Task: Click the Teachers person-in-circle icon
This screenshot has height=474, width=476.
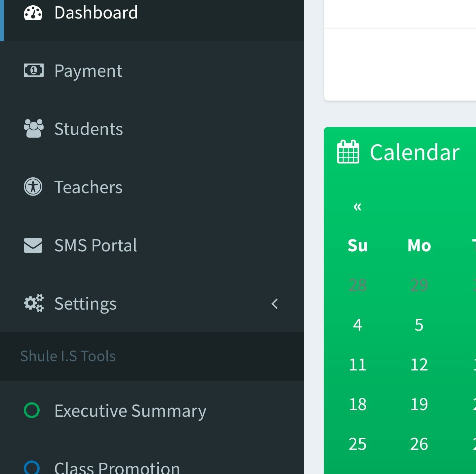Action: coord(33,187)
